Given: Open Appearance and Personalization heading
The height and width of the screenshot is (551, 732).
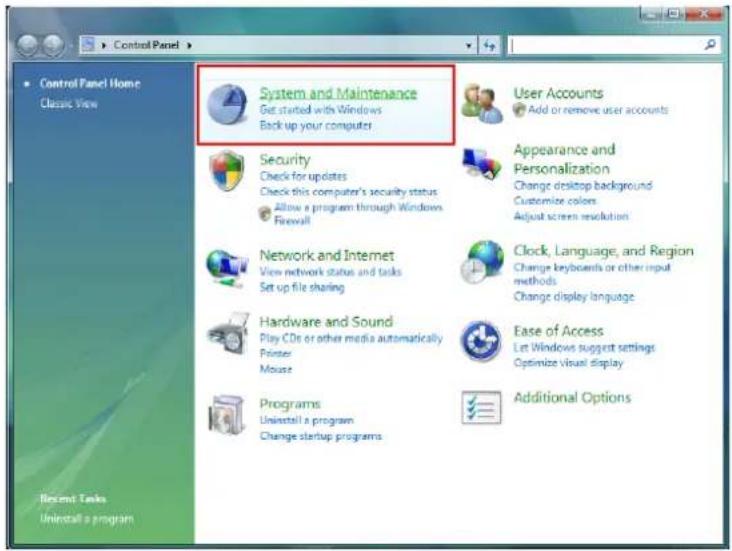Looking at the screenshot, I should [564, 159].
